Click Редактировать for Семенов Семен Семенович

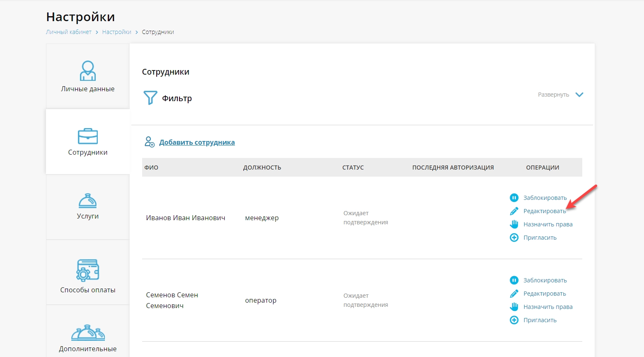point(545,294)
